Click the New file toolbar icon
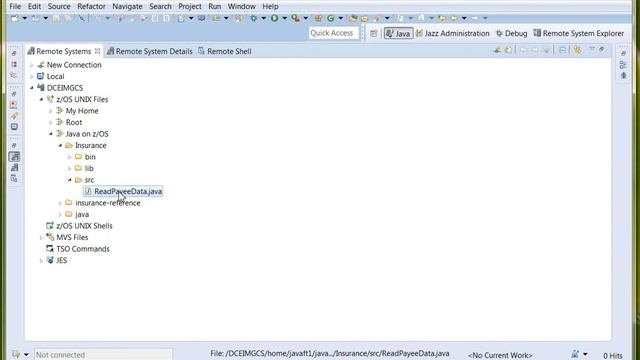Image resolution: width=640 pixels, height=360 pixels. click(x=15, y=18)
